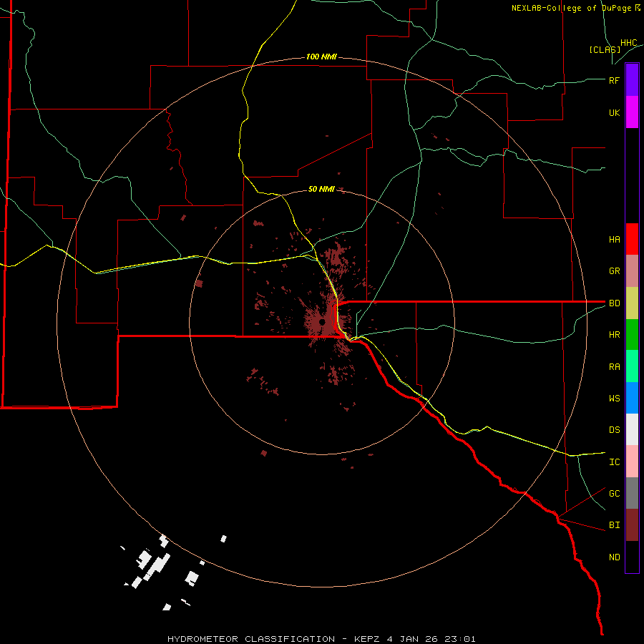Click the RA light green legend swatch
Viewport: 644px width, 644px height.
[632, 366]
